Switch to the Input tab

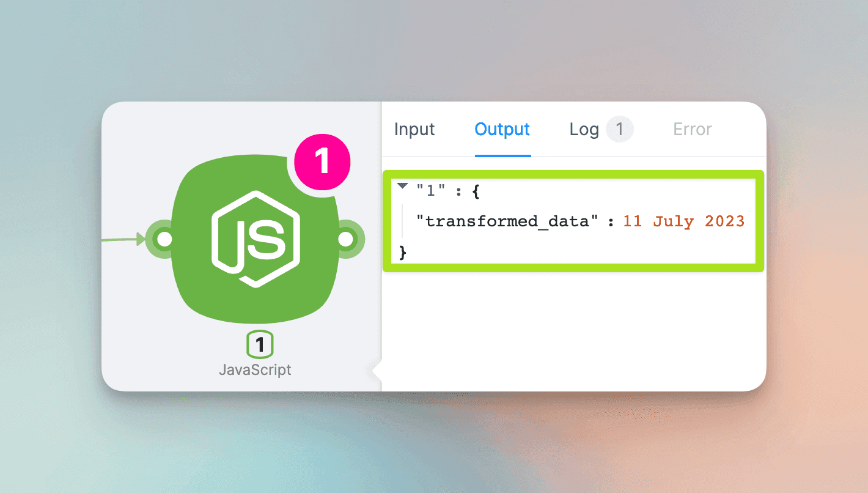(x=414, y=130)
